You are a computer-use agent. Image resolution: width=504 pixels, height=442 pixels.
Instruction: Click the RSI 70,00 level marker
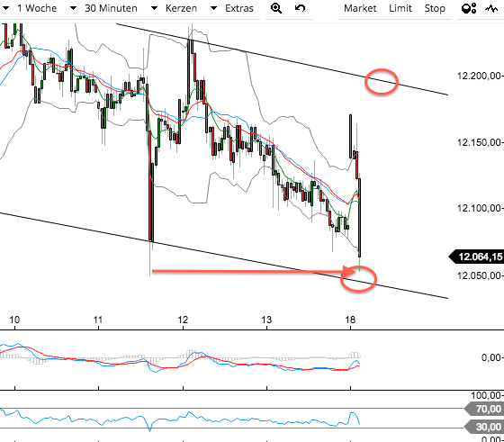(x=485, y=409)
